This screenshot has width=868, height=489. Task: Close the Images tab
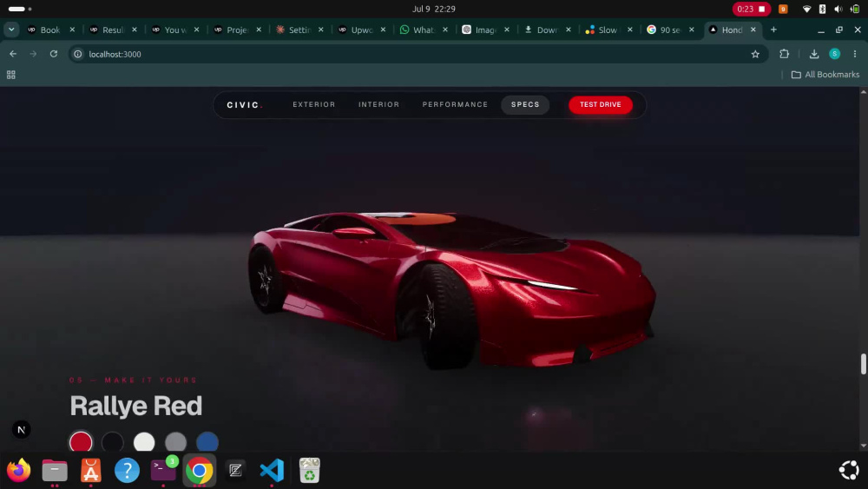(x=507, y=30)
